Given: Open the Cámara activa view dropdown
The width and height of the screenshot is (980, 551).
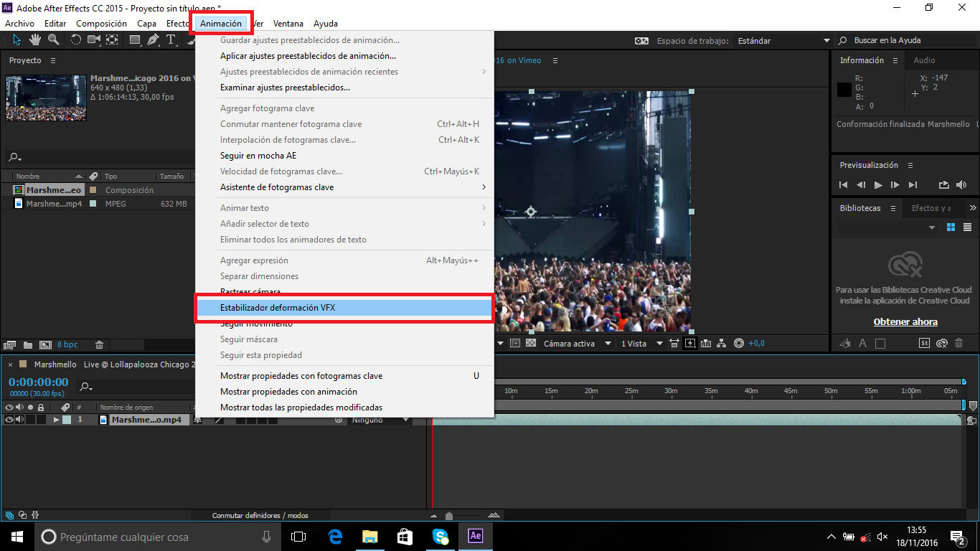Looking at the screenshot, I should 577,344.
